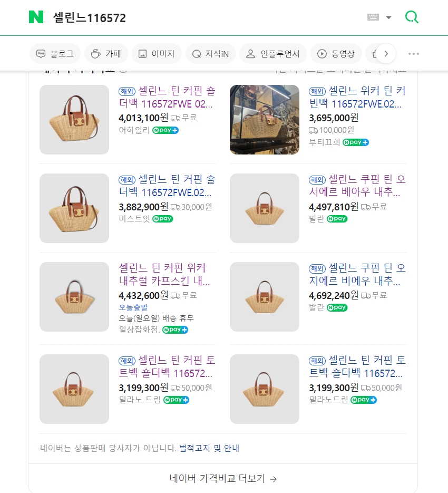Switch to the 블로그 tab
The width and height of the screenshot is (448, 493).
[x=55, y=54]
